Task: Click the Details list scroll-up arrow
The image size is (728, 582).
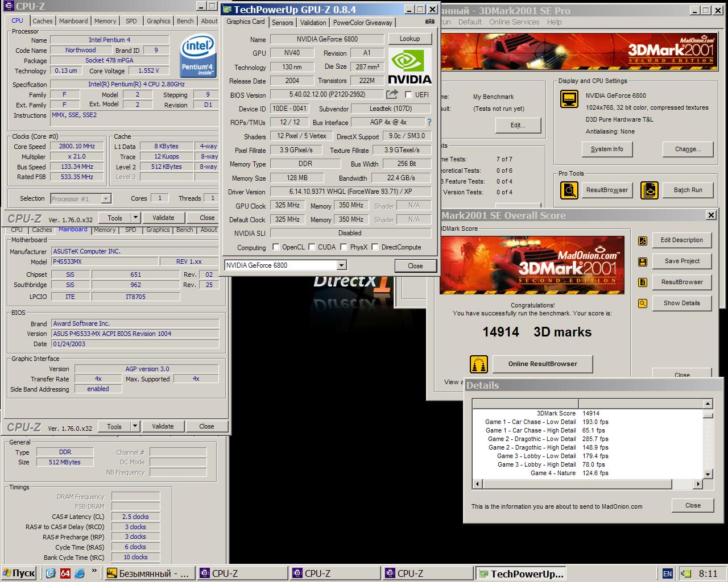Action: 708,404
